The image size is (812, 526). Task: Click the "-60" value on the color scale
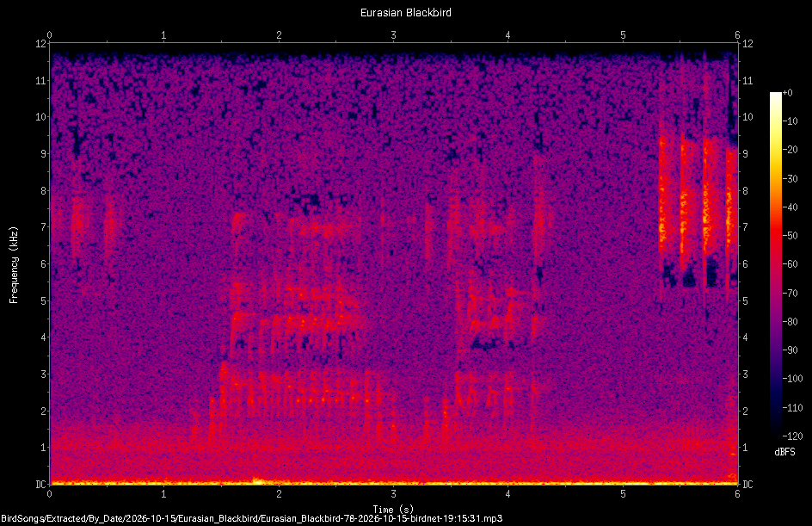[790, 264]
